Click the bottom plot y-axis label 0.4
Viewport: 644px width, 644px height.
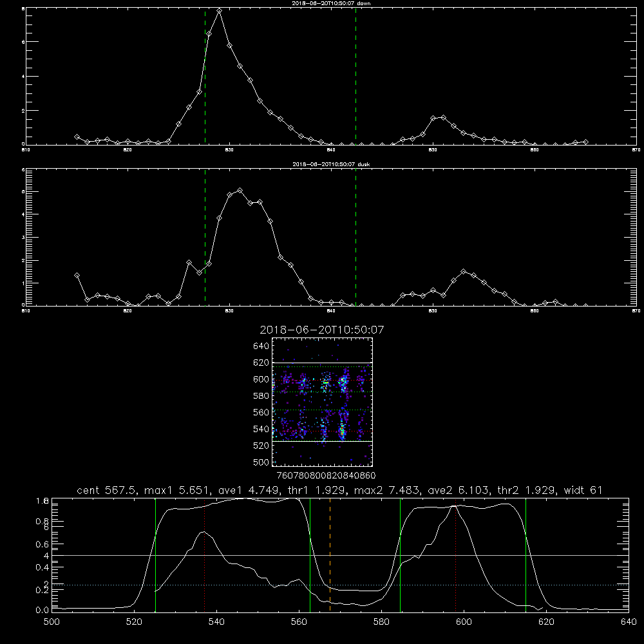[x=43, y=567]
